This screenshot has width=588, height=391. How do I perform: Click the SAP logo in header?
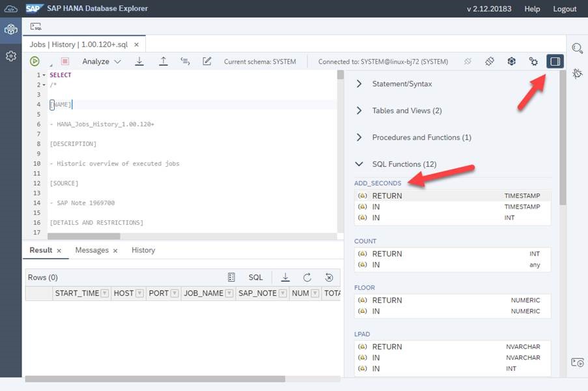[x=34, y=8]
